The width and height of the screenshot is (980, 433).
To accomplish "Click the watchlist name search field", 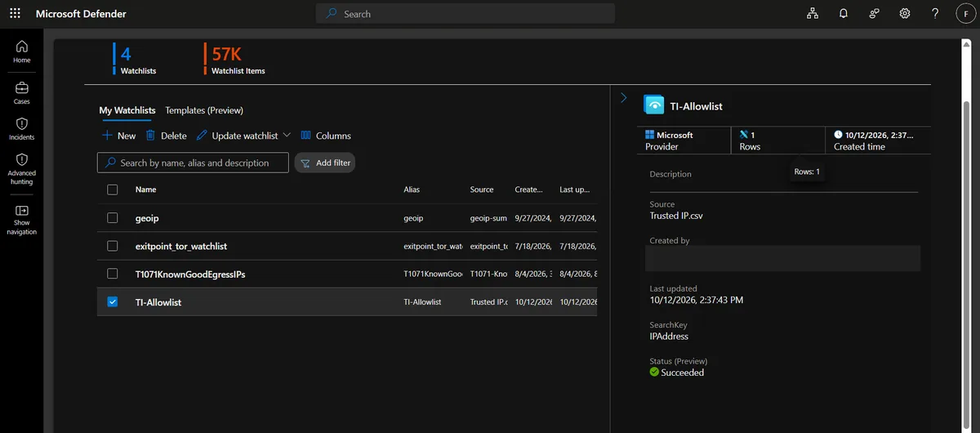I will (x=193, y=163).
